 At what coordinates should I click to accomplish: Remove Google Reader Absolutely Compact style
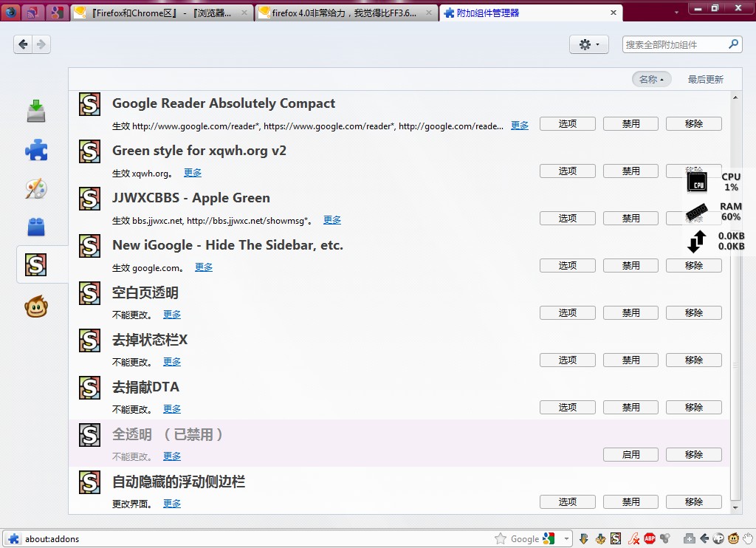(694, 124)
